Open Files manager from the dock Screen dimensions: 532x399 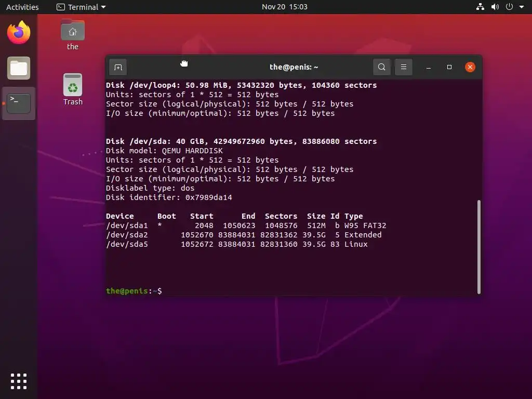[x=19, y=68]
